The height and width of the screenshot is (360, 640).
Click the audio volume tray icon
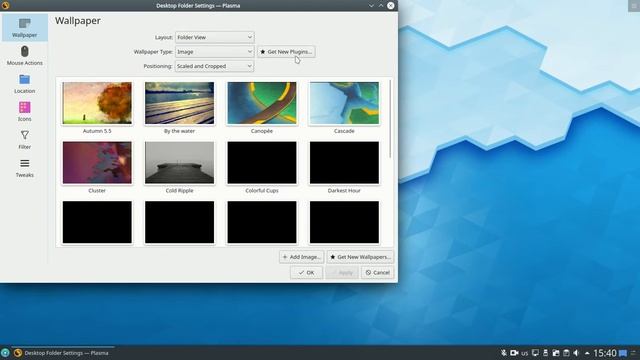pos(576,353)
